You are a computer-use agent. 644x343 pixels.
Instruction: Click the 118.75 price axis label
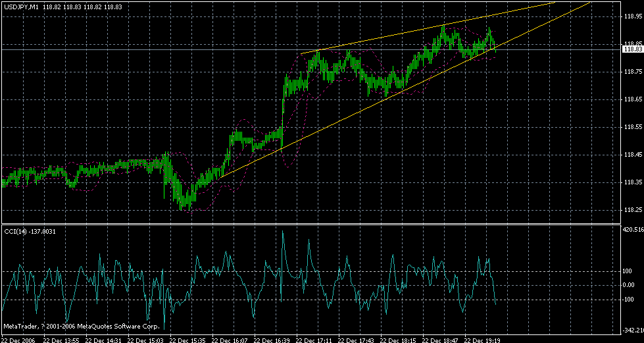pyautogui.click(x=633, y=72)
